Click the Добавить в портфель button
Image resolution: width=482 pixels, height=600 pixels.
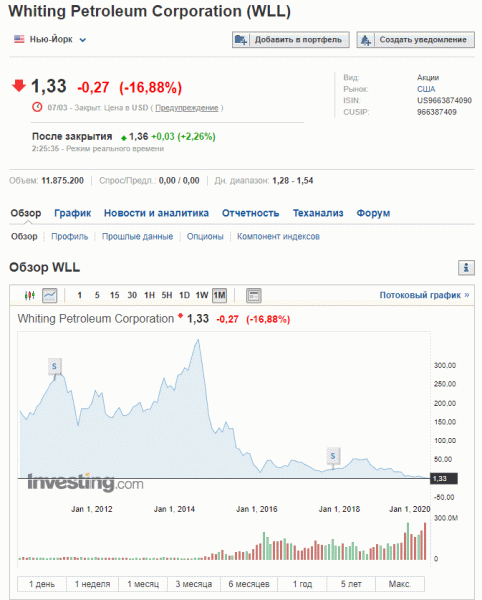point(291,40)
